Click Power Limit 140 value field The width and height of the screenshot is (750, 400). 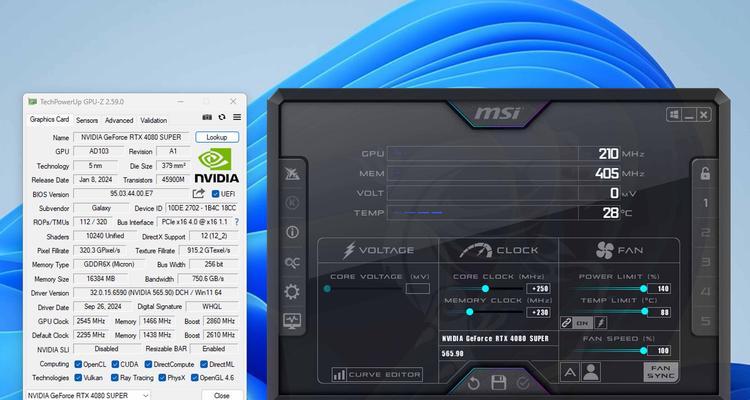click(x=661, y=289)
